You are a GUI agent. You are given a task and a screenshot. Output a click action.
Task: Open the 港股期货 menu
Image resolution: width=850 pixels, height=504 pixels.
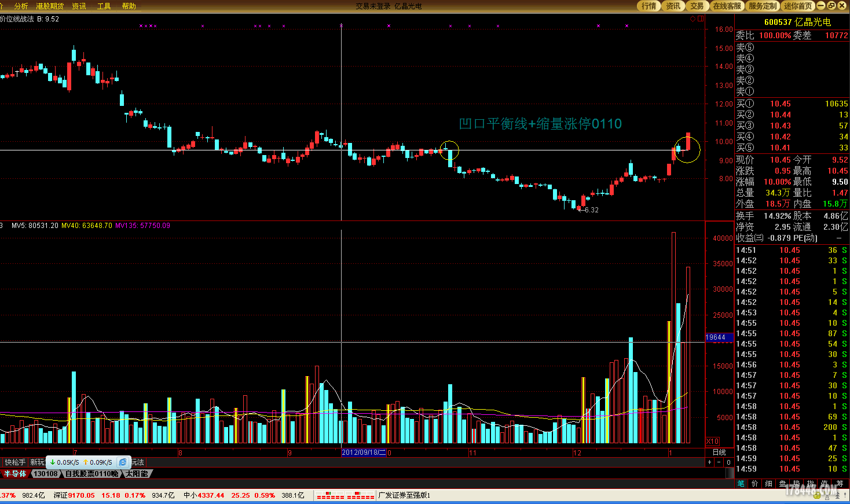[50, 6]
